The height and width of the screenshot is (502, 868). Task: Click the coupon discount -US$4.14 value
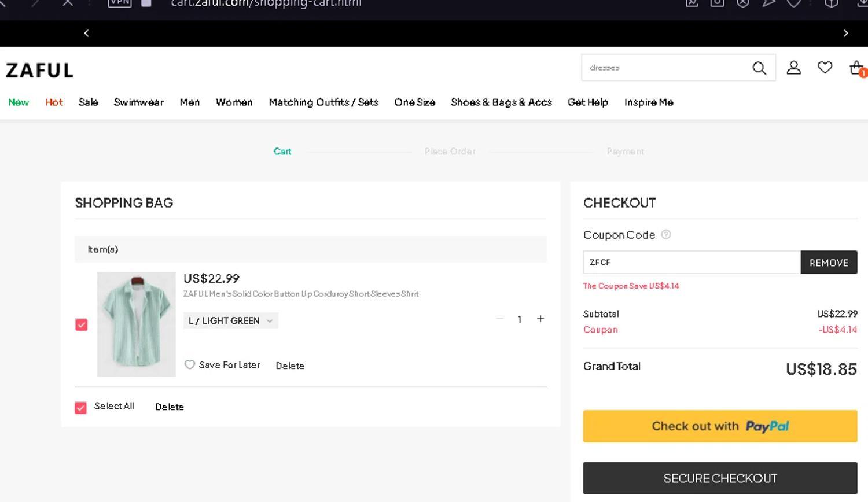(x=838, y=330)
